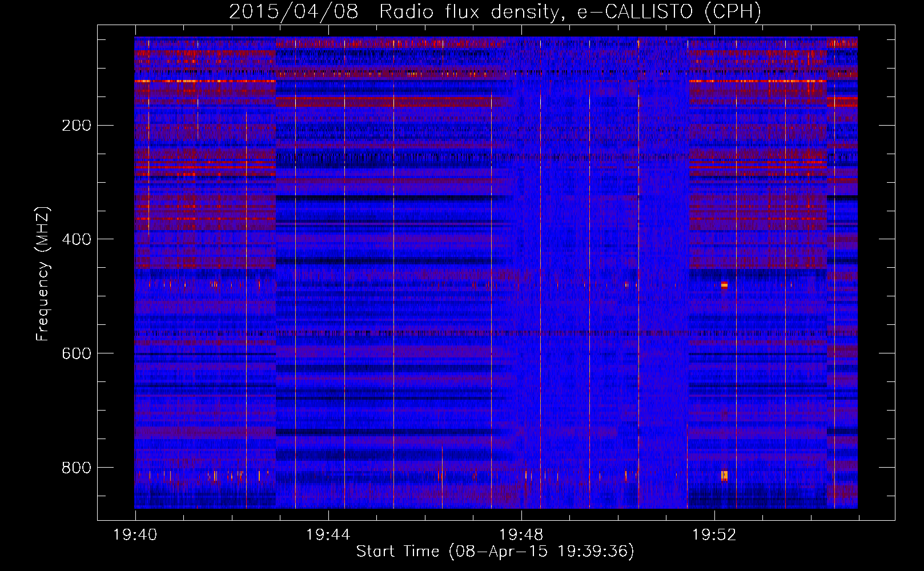This screenshot has width=924, height=571.
Task: Click the 600 frequency tick label
Action: click(77, 353)
